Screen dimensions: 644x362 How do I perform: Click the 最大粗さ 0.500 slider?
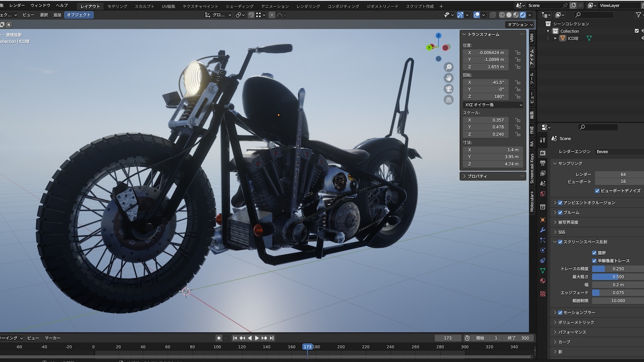(x=618, y=277)
